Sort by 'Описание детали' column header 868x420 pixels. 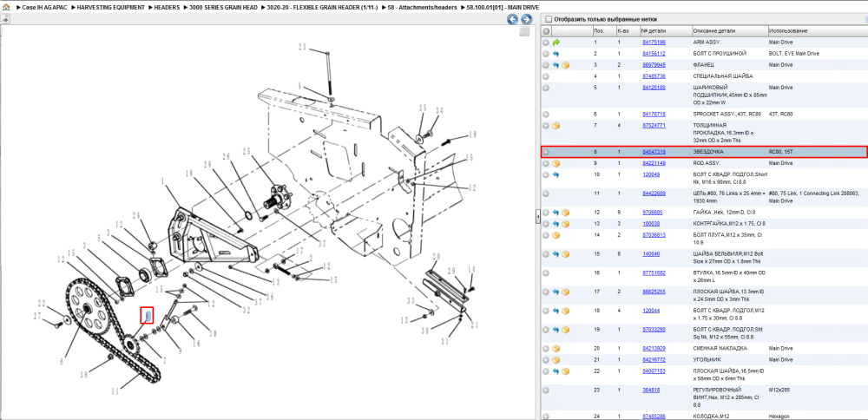pos(729,31)
